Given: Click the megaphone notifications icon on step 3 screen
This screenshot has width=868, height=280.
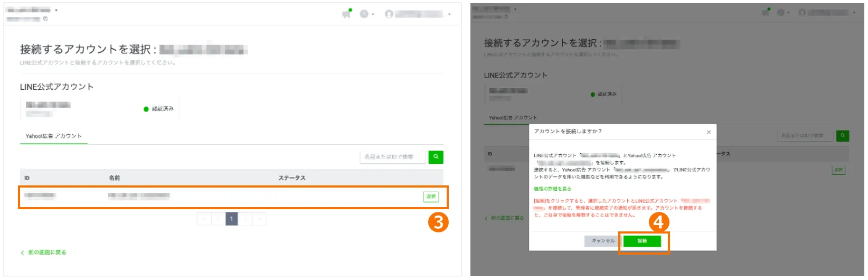Looking at the screenshot, I should 346,14.
